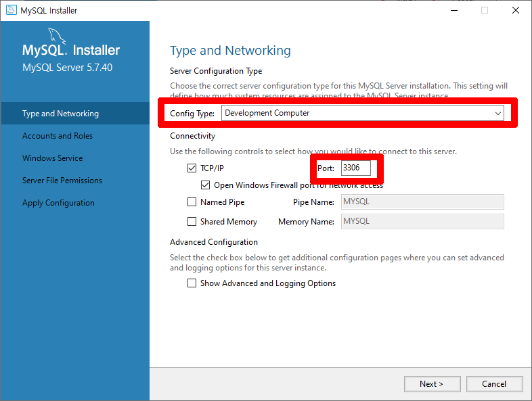
Task: Open the Windows Service step
Action: coord(52,158)
